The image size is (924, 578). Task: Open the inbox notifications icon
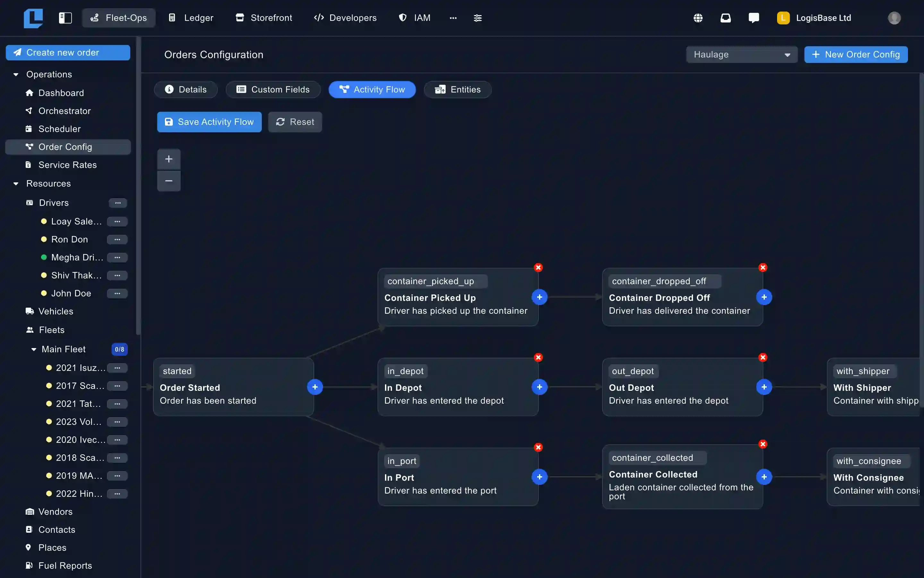coord(725,18)
